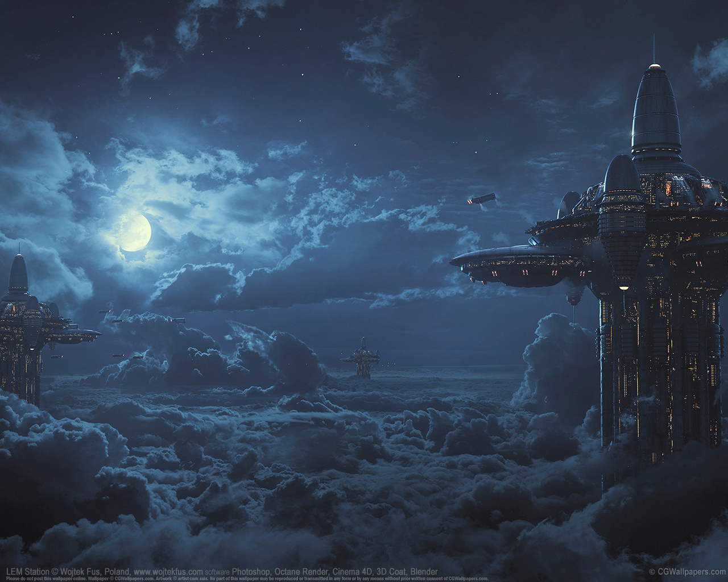Click the www.wojtekfus.com website link
Viewport: 728px width, 582px height.
[x=168, y=572]
